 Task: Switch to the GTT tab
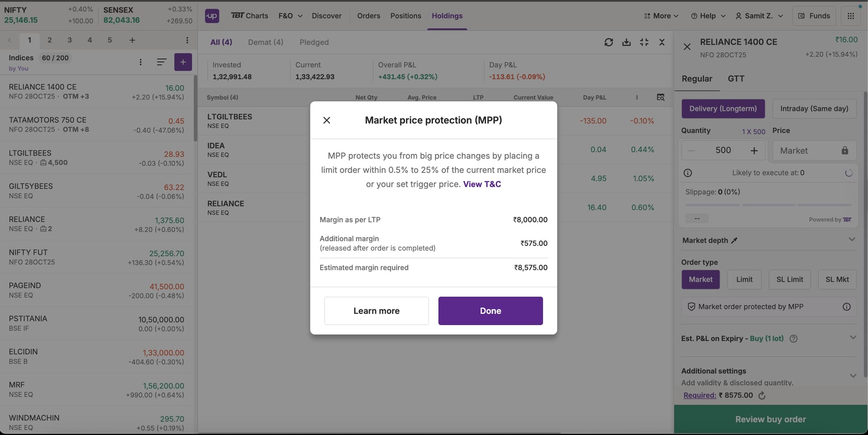(736, 79)
